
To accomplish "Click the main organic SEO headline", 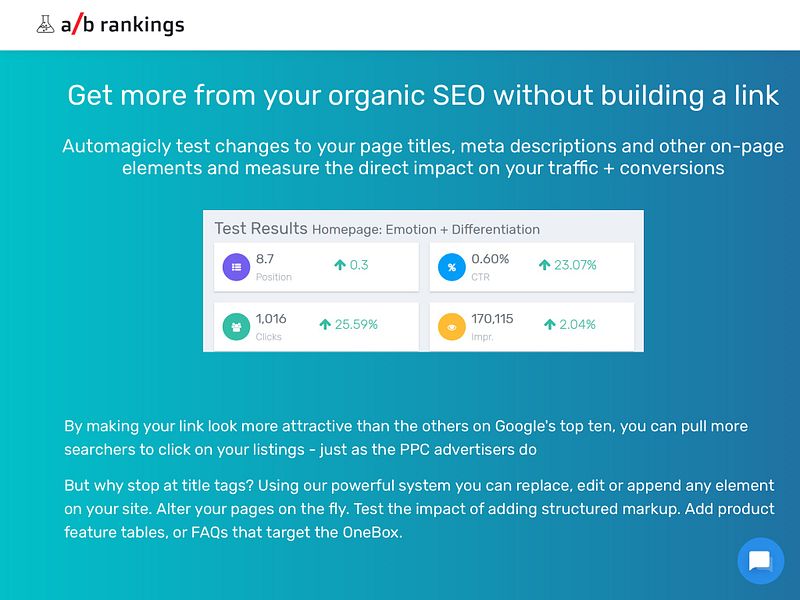I will (422, 95).
